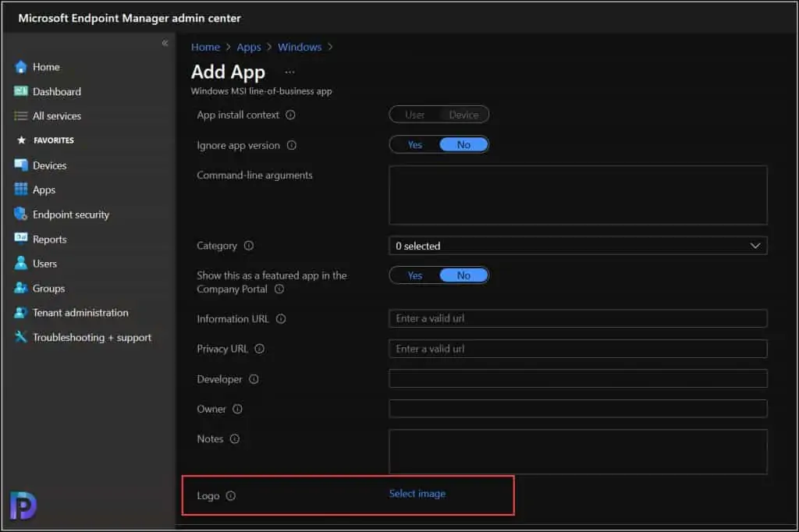799x532 pixels.
Task: Click the Reports icon in sidebar
Action: pyautogui.click(x=21, y=239)
